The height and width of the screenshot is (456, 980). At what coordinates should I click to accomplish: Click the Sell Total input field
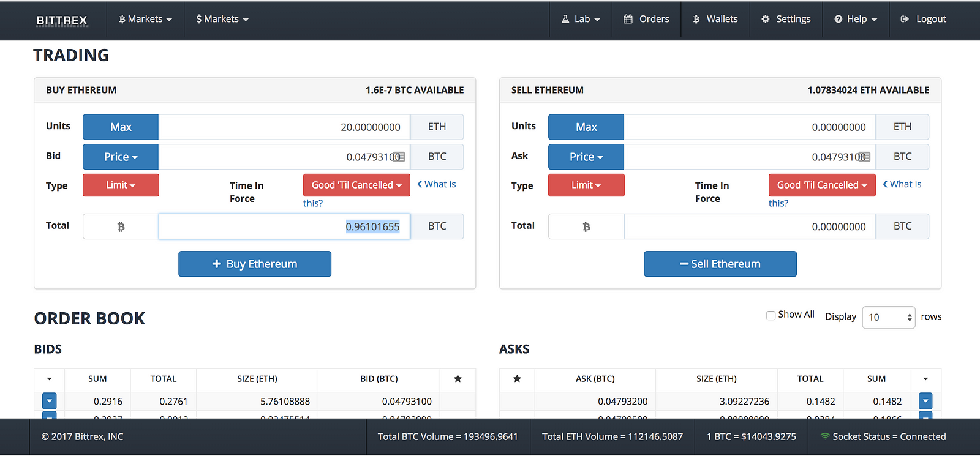pyautogui.click(x=750, y=226)
